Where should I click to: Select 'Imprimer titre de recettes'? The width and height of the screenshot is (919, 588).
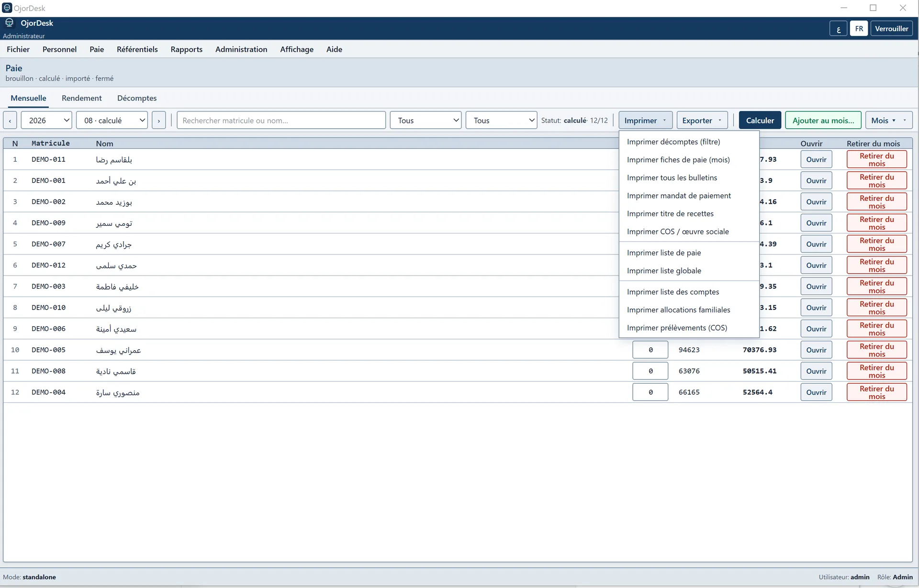(x=689, y=213)
